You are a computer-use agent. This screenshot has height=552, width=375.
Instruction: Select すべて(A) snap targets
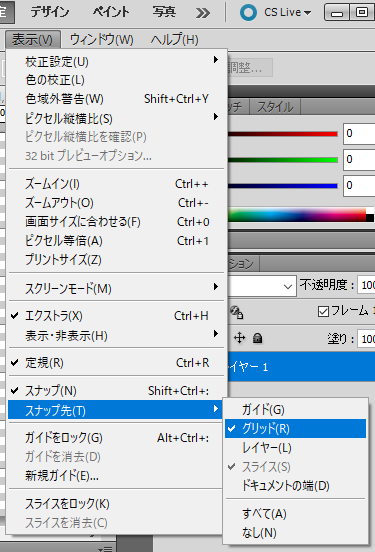(295, 514)
